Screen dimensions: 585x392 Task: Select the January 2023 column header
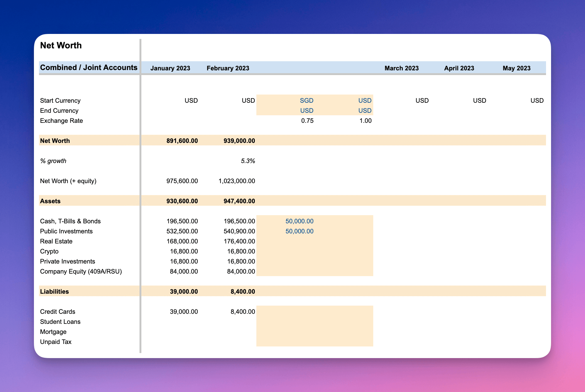[x=170, y=68]
